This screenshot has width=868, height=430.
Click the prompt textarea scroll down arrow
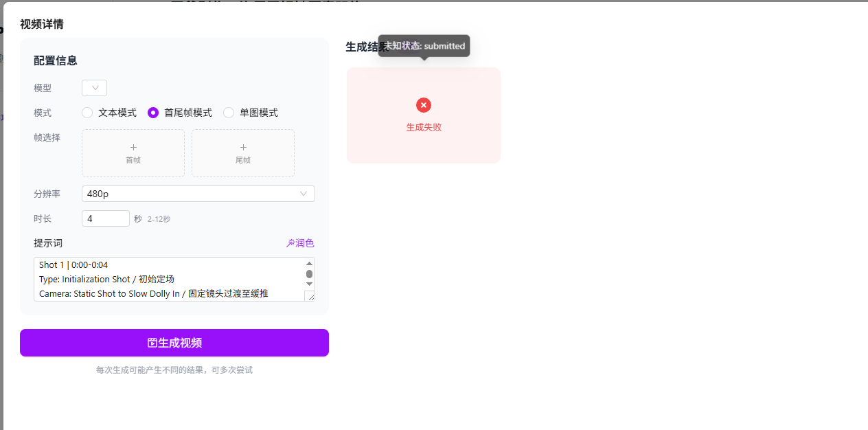309,284
